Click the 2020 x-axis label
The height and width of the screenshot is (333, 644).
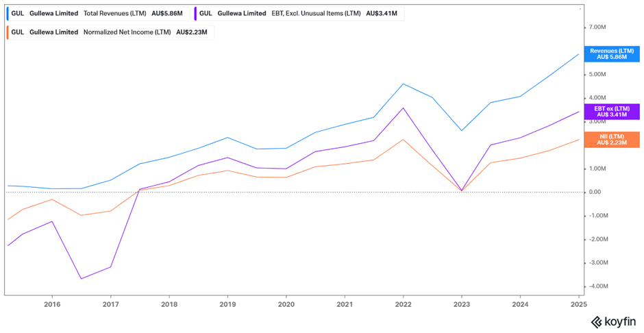click(286, 305)
